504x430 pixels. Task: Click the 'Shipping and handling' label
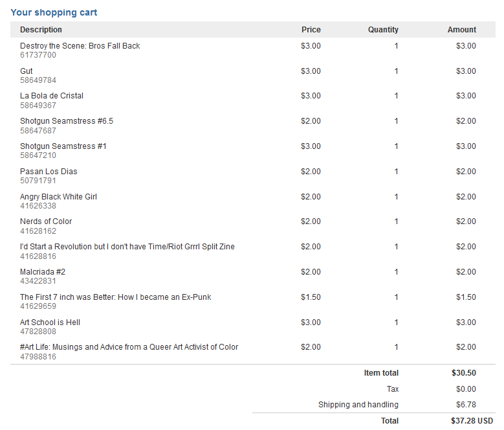pyautogui.click(x=358, y=405)
